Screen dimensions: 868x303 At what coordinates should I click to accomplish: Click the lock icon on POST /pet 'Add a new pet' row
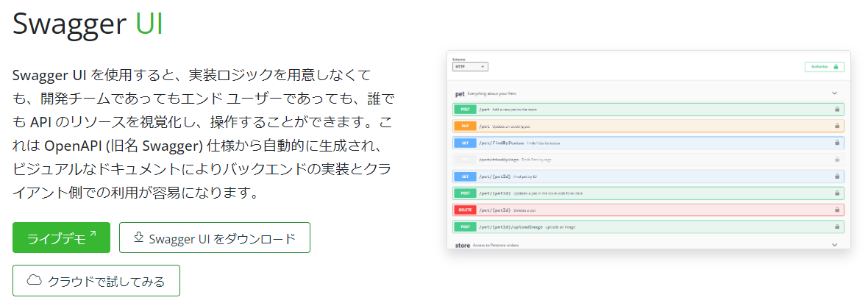coord(837,110)
